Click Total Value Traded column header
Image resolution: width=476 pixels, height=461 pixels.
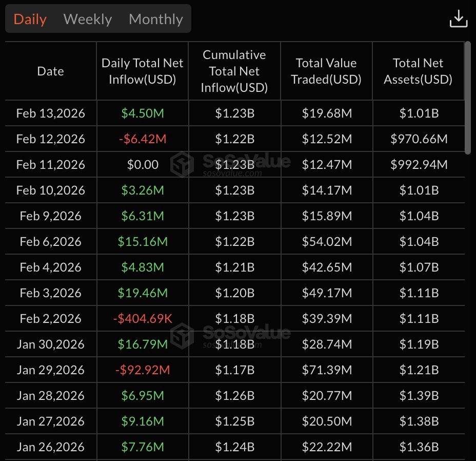(326, 71)
